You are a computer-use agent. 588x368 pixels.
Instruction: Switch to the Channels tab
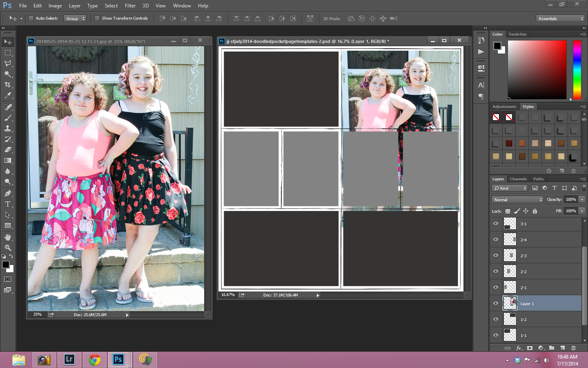pos(518,179)
